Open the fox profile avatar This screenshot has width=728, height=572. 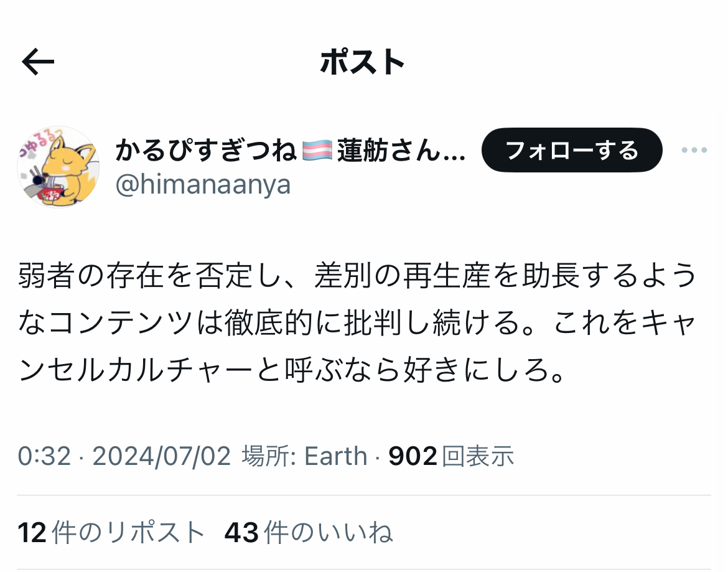pyautogui.click(x=58, y=167)
